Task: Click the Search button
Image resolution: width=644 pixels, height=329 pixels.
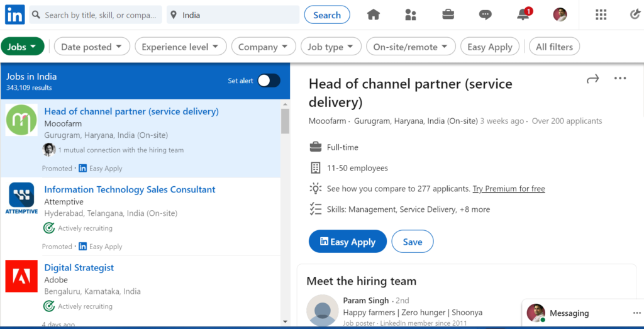Action: point(327,15)
